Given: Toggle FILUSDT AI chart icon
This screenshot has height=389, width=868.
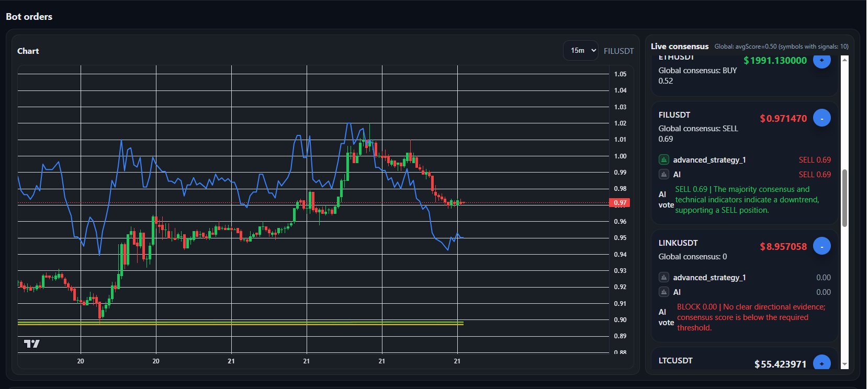Looking at the screenshot, I should point(664,175).
